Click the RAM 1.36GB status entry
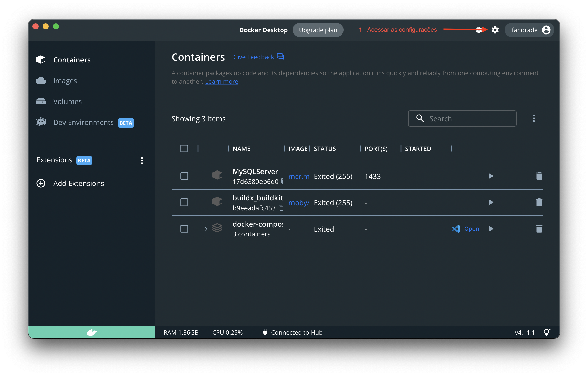This screenshot has height=376, width=588. (x=181, y=332)
